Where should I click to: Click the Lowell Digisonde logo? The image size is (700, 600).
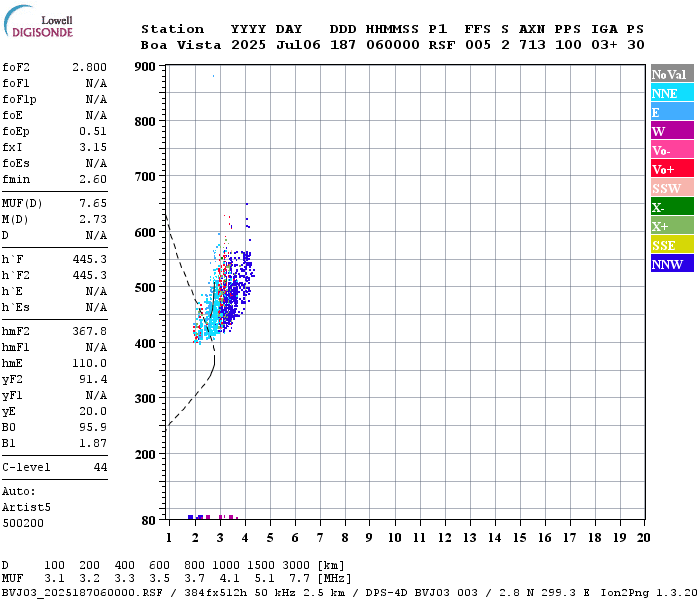coord(38,22)
